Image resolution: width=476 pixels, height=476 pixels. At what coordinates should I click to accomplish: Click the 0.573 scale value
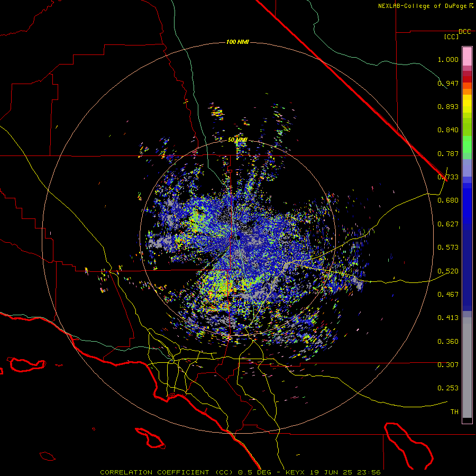pos(448,248)
